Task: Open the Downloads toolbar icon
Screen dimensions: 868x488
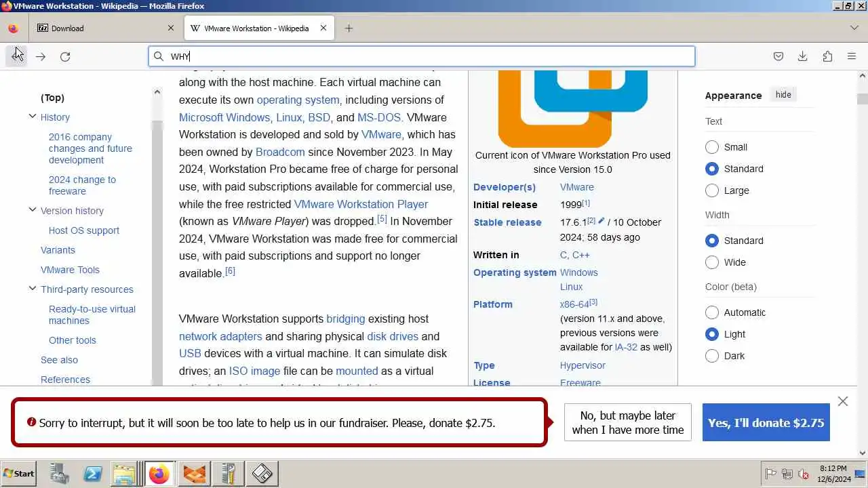Action: (803, 56)
